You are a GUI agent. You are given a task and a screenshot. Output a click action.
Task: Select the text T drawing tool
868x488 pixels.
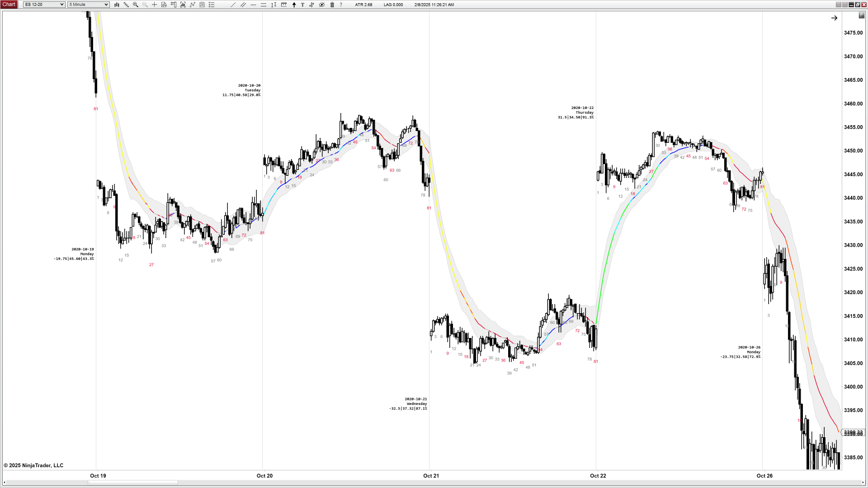click(x=302, y=5)
